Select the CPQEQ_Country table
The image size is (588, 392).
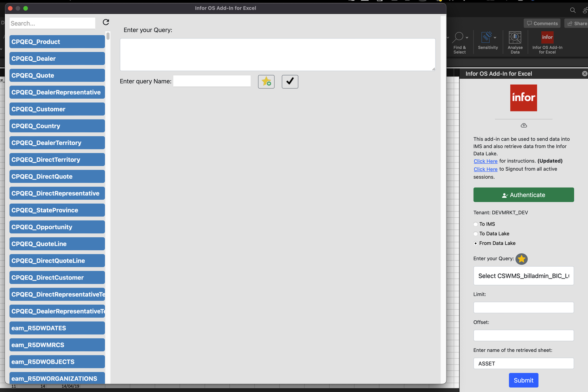[57, 126]
